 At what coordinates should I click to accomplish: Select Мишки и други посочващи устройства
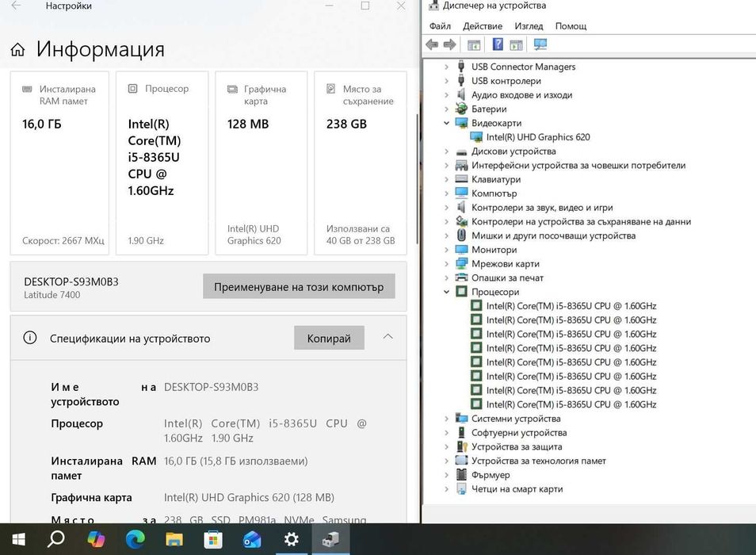[553, 235]
